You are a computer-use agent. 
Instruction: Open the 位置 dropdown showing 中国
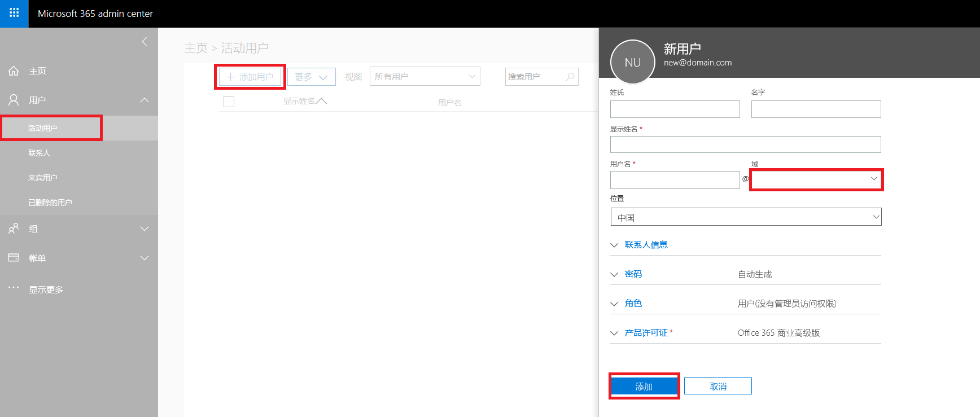pyautogui.click(x=746, y=217)
